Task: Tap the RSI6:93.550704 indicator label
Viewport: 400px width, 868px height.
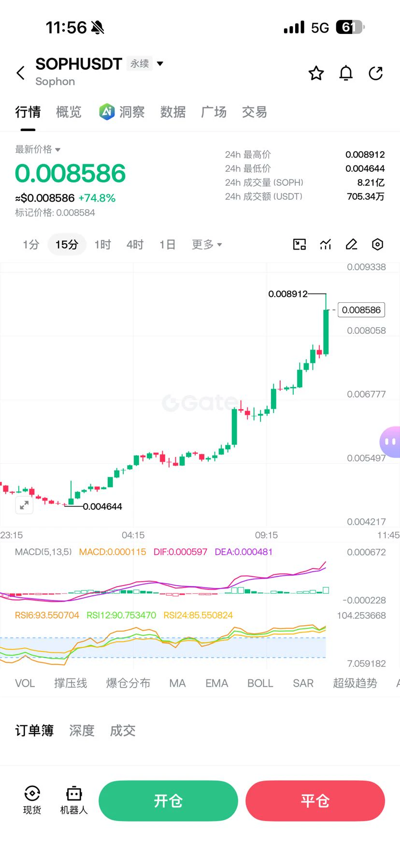Action: pos(47,615)
